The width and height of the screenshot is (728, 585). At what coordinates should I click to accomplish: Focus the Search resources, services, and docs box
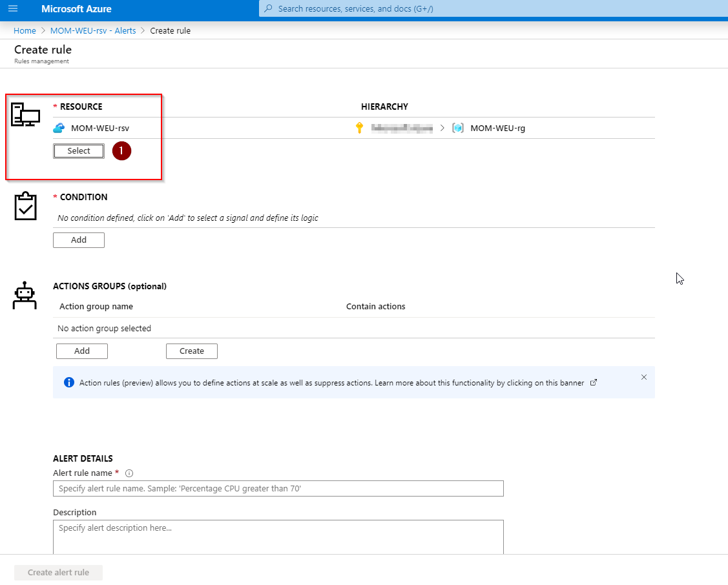[x=493, y=8]
